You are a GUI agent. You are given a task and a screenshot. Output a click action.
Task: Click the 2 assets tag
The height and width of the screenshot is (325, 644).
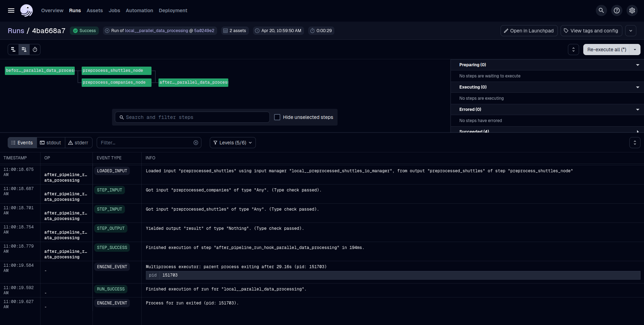click(x=235, y=31)
